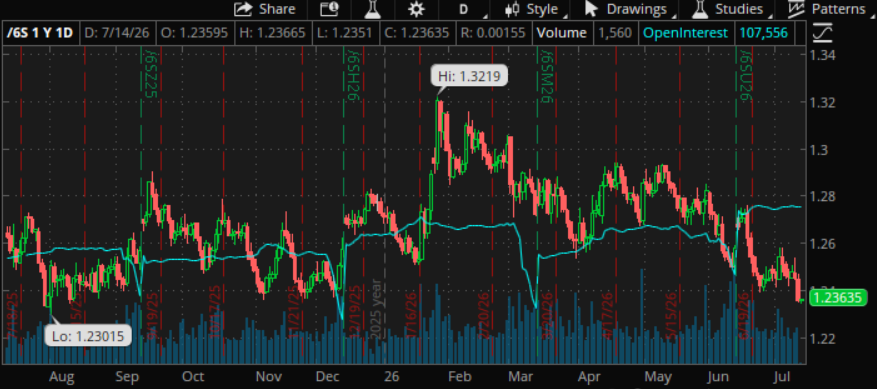This screenshot has width=877, height=389.
Task: Click the Volume label in header
Action: tap(562, 32)
